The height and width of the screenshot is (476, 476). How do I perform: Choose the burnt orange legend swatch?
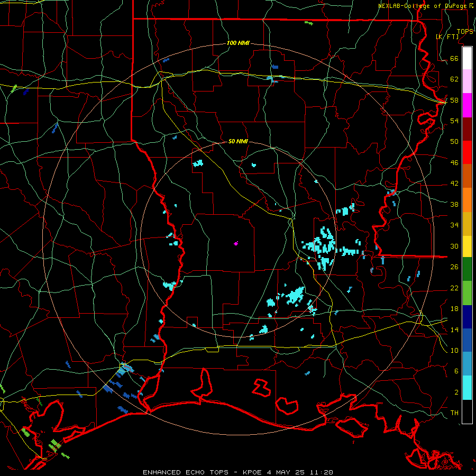[x=467, y=176]
